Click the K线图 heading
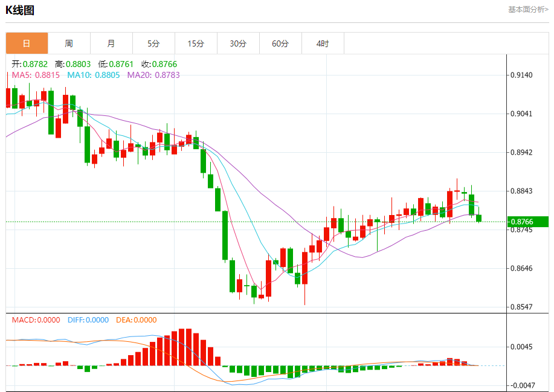Screen dimensions: 554x392 tap(20, 10)
